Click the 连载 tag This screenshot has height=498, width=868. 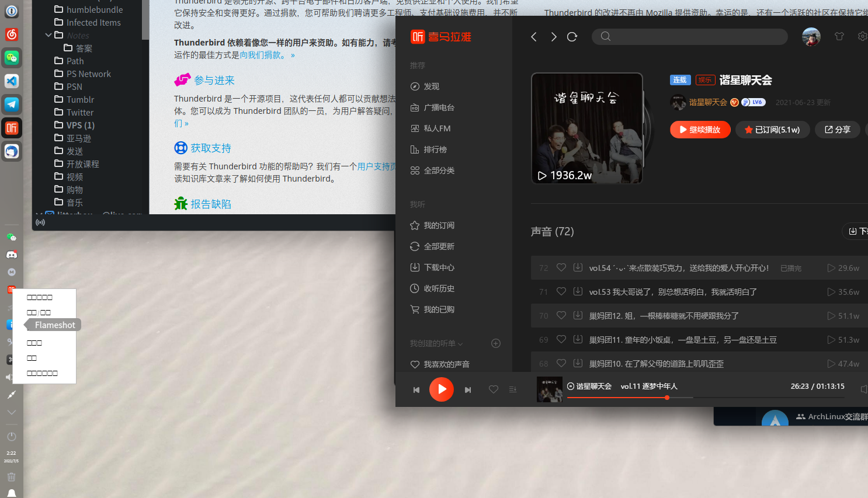point(680,80)
